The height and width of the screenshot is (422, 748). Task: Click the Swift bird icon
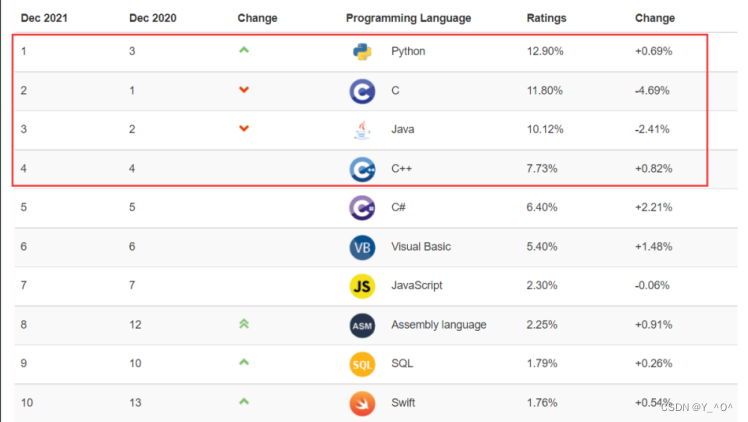click(x=362, y=403)
